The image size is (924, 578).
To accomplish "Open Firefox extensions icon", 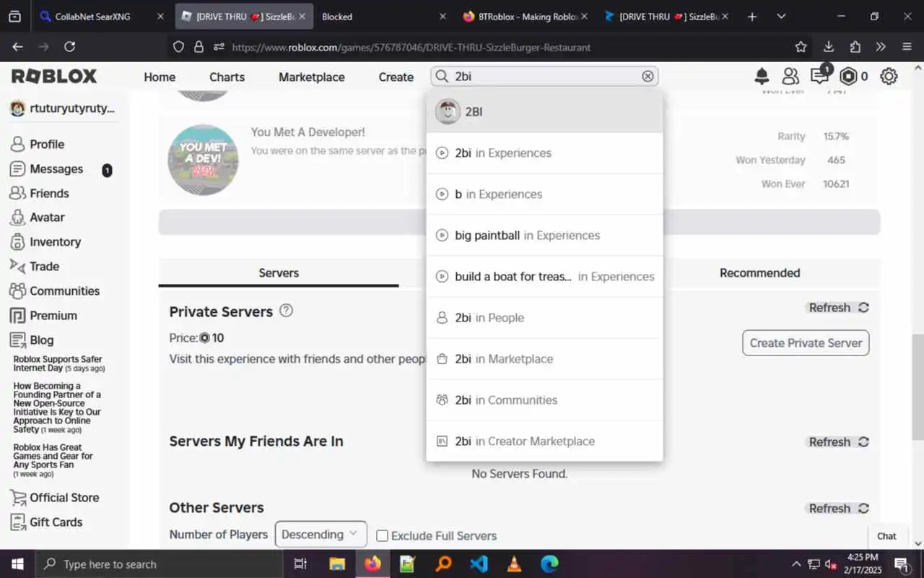I will (855, 47).
